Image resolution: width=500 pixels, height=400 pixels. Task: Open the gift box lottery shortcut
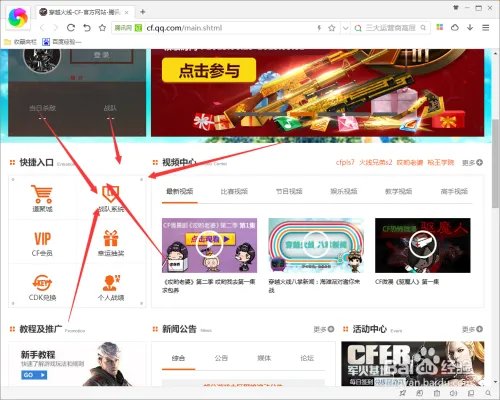pos(111,243)
